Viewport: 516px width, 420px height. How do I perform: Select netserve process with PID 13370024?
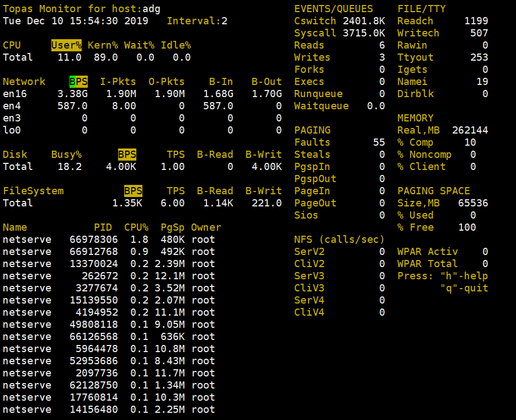(x=109, y=264)
